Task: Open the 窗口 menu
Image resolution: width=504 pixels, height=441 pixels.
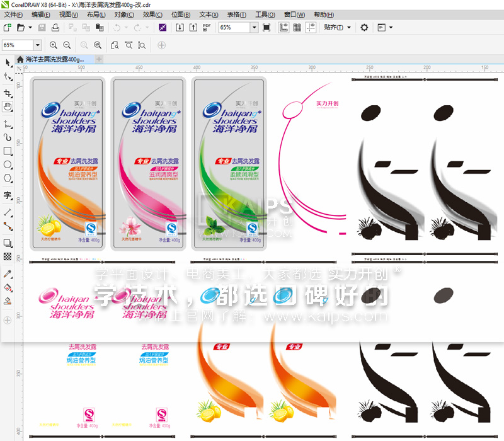Action: coord(294,14)
